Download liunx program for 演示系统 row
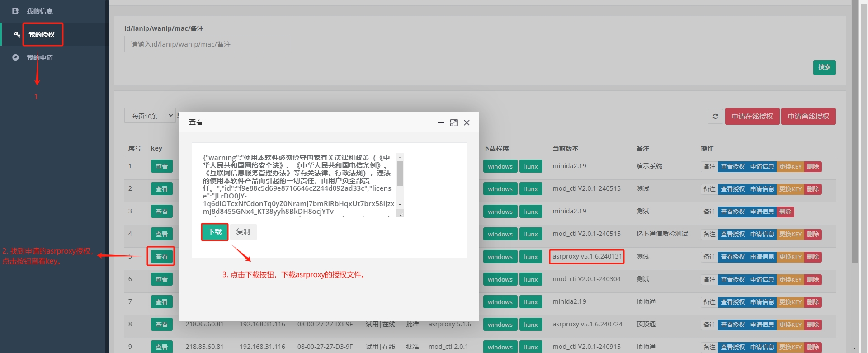This screenshot has height=353, width=868. coord(531,166)
